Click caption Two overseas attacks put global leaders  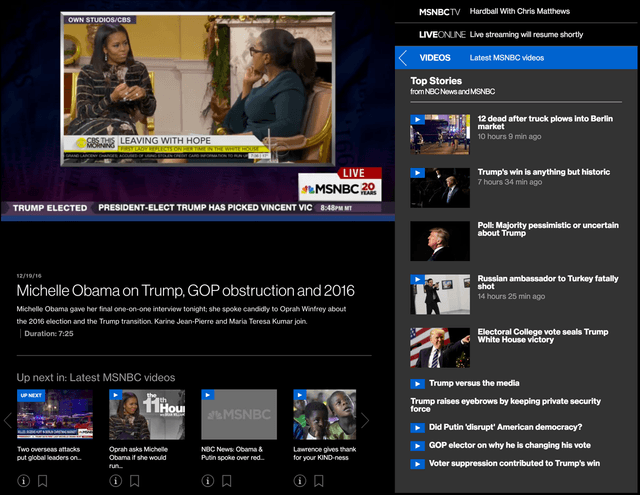(x=49, y=453)
